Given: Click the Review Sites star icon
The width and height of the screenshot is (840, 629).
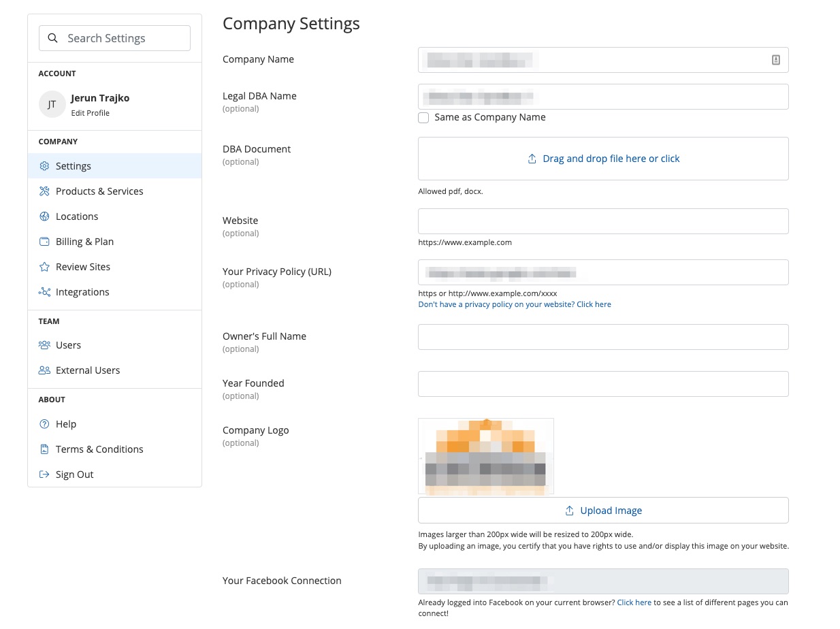Looking at the screenshot, I should (44, 267).
